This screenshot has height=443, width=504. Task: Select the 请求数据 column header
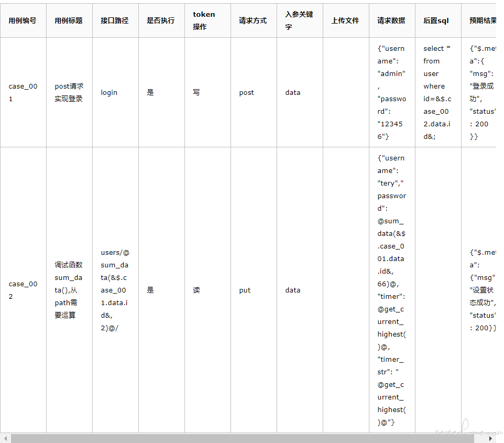pyautogui.click(x=391, y=20)
